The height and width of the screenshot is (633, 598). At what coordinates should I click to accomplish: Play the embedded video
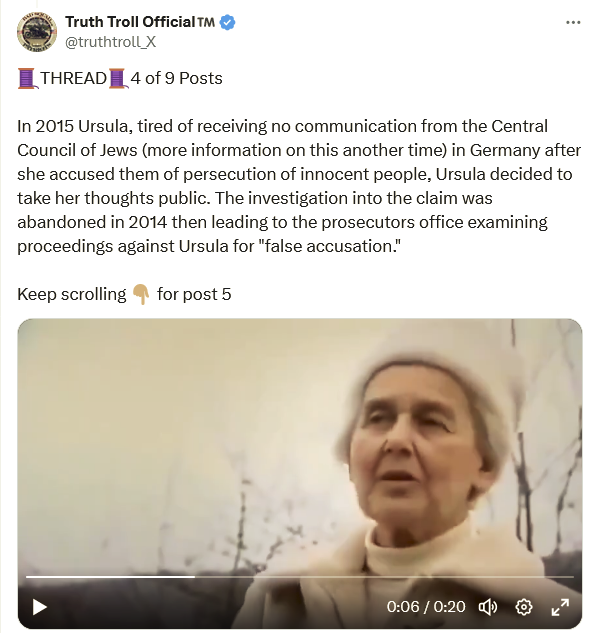pos(39,607)
